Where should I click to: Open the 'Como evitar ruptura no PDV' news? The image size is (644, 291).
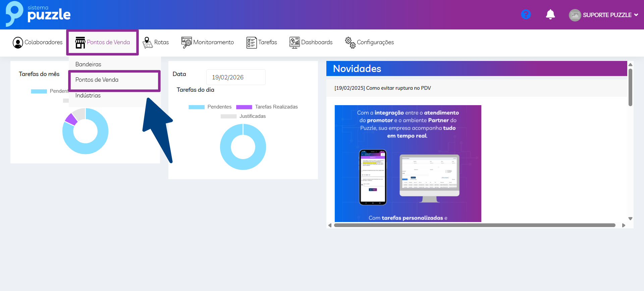point(382,88)
